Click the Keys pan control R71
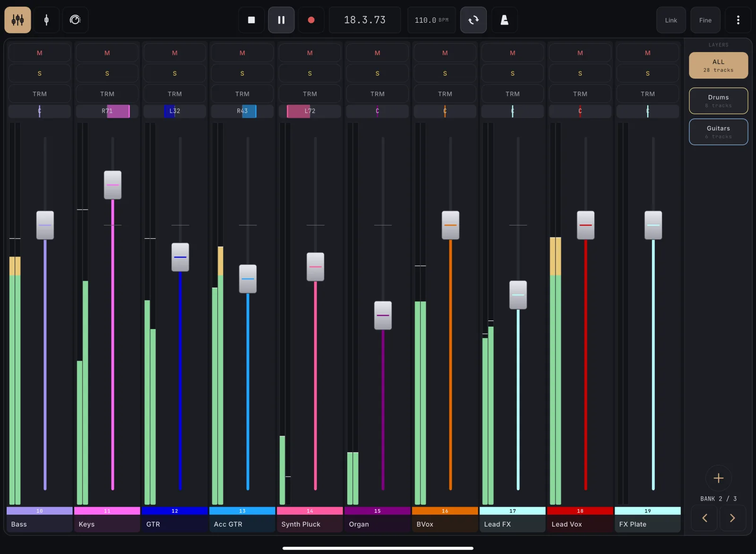This screenshot has height=554, width=756. pyautogui.click(x=107, y=111)
